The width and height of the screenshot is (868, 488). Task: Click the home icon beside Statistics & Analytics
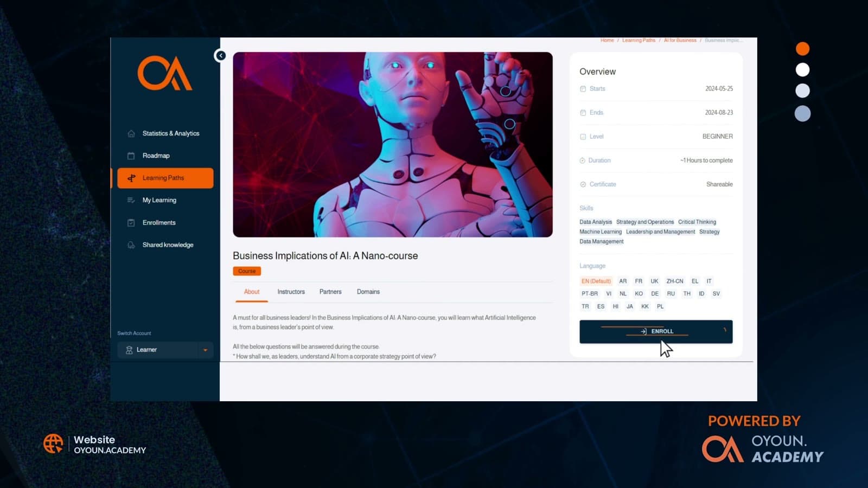coord(131,133)
